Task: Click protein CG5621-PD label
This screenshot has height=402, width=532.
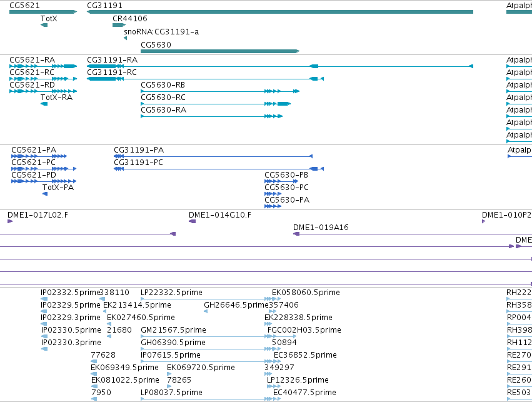Action: 34,175
